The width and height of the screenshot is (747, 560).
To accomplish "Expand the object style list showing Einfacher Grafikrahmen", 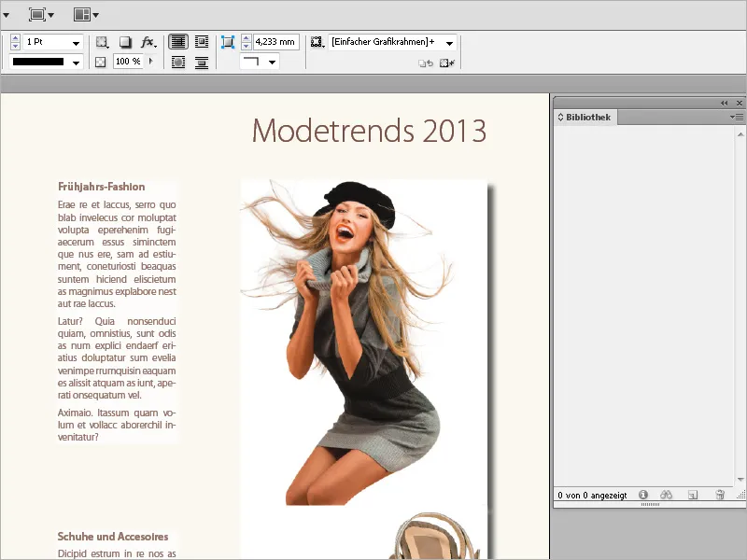I will coord(448,42).
